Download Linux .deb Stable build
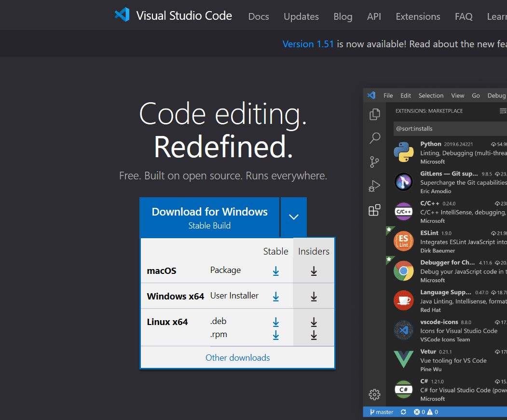The width and height of the screenshot is (507, 420). [x=276, y=322]
